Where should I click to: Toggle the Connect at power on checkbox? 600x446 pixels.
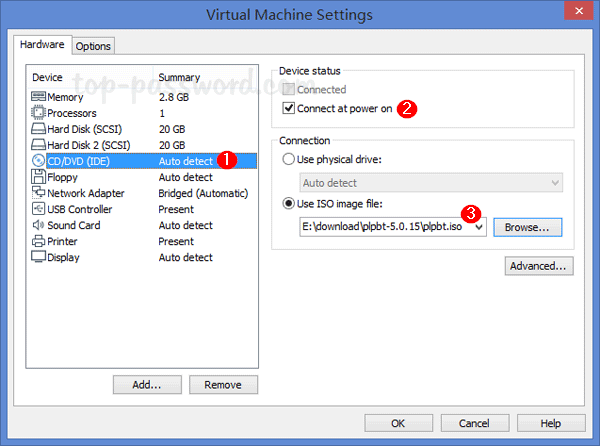(290, 108)
